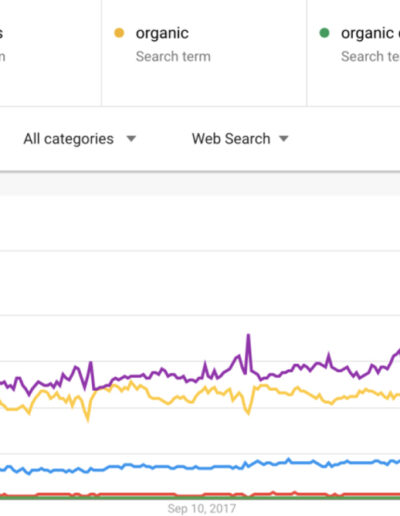400x516 pixels.
Task: Click the yellow line's deepest dip at left
Action: (88, 419)
